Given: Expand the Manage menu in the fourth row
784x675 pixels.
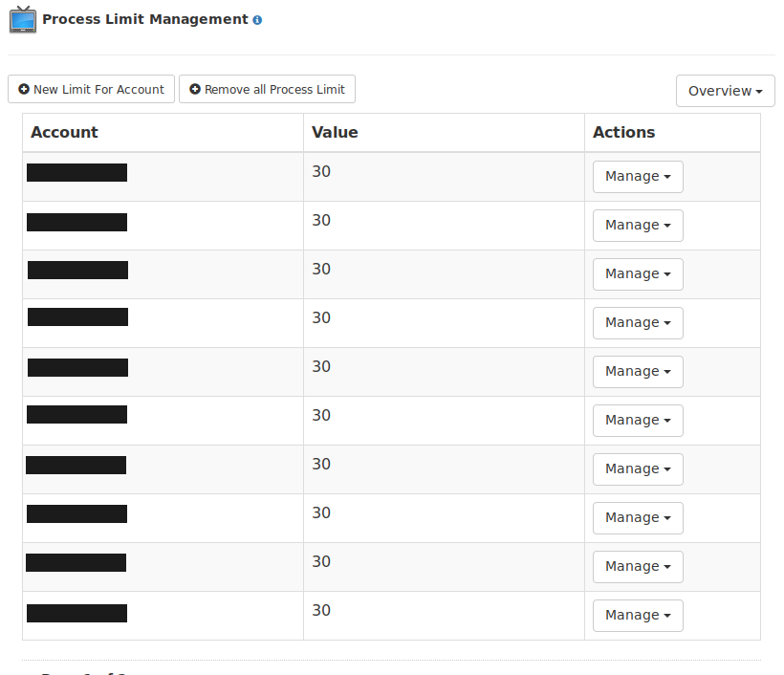Looking at the screenshot, I should pos(638,323).
